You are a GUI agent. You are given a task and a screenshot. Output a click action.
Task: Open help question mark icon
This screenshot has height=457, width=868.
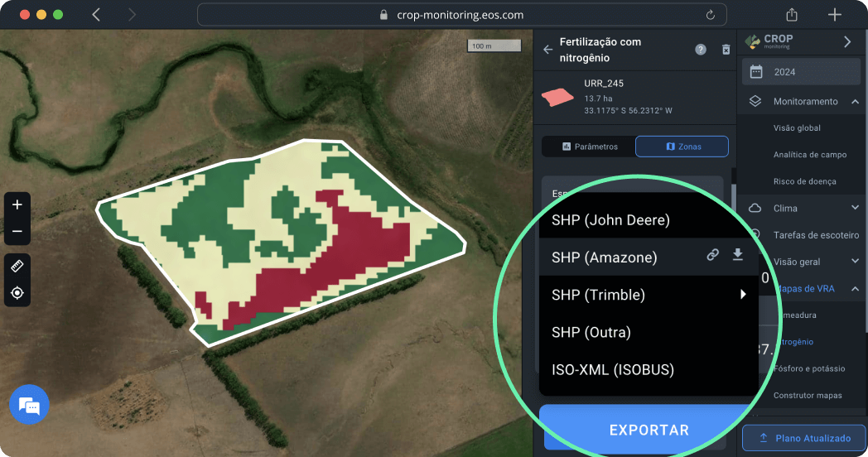[x=701, y=50]
